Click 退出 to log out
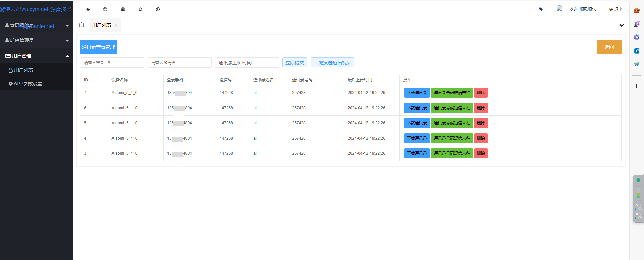644x260 pixels. tap(616, 9)
